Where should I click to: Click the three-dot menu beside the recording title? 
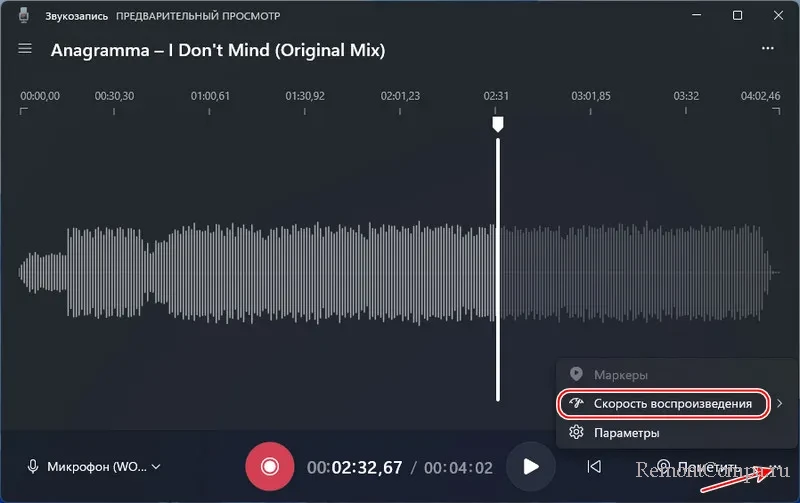[767, 48]
